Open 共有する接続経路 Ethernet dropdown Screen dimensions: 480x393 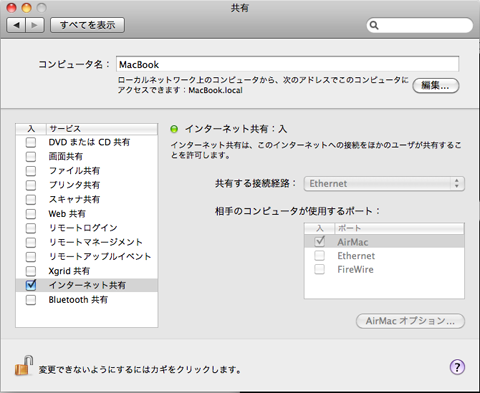[384, 184]
